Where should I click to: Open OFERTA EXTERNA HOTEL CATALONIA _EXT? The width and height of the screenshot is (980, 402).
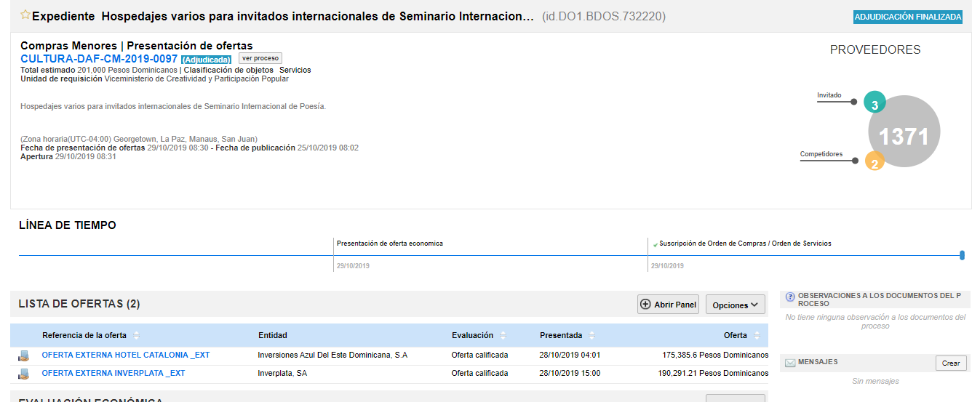(x=126, y=355)
